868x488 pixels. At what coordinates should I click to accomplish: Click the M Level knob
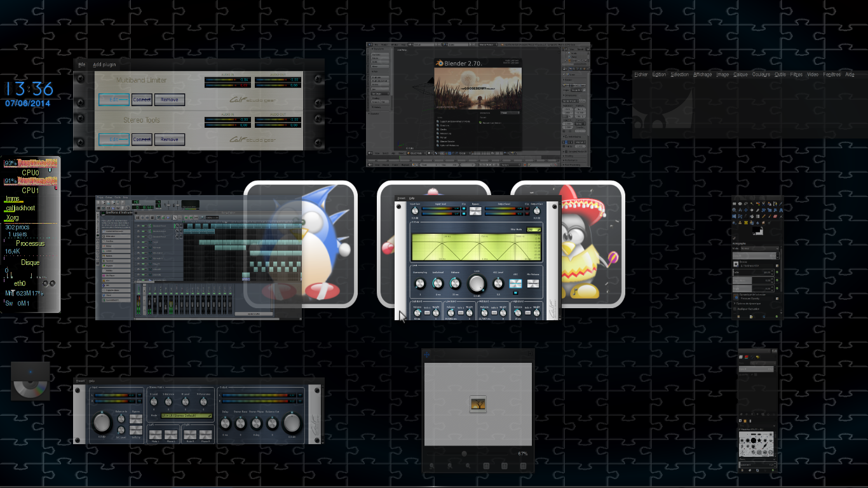[186, 401]
